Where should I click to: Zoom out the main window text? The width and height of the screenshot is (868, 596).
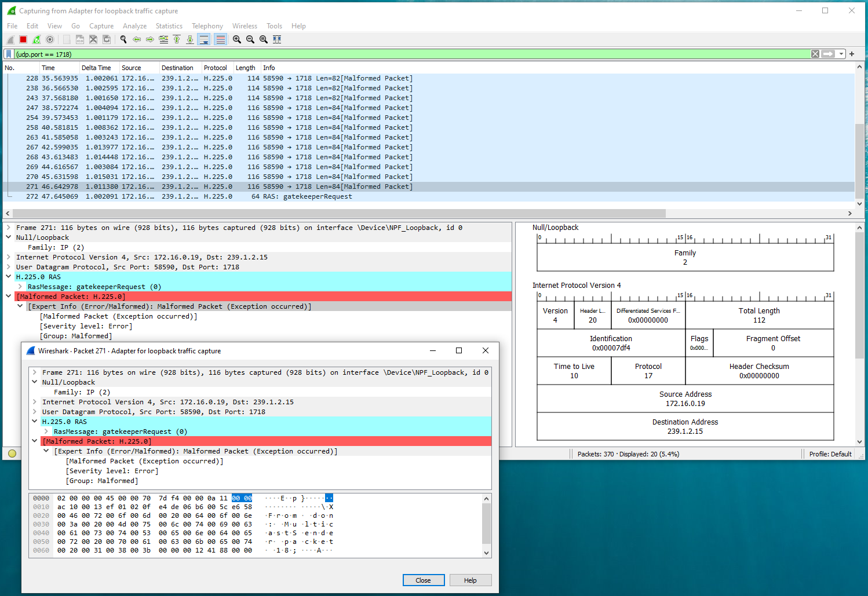pyautogui.click(x=250, y=39)
